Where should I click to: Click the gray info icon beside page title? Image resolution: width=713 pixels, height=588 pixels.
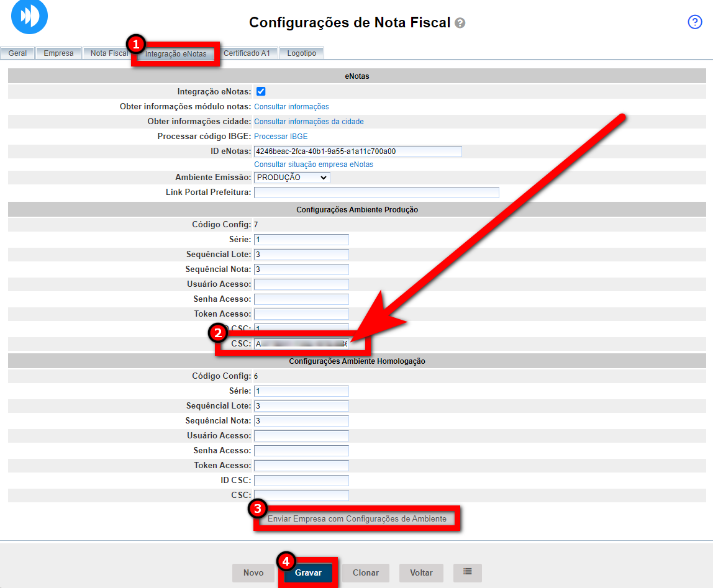460,24
